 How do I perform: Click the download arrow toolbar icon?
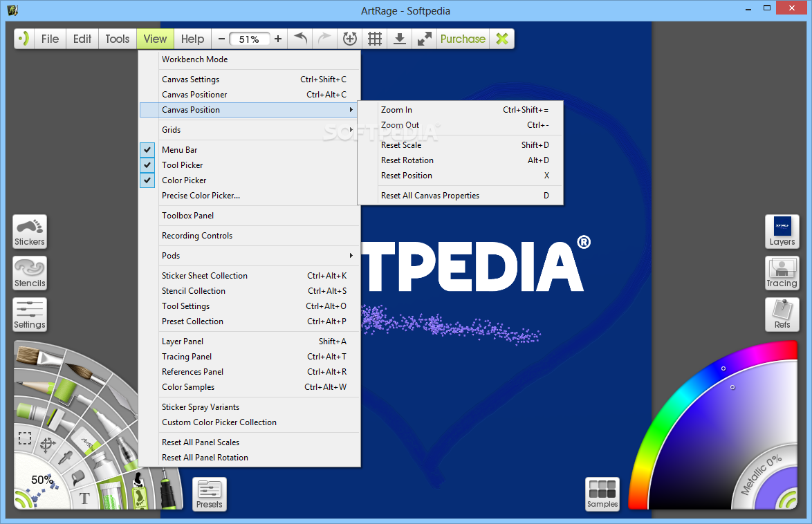400,39
